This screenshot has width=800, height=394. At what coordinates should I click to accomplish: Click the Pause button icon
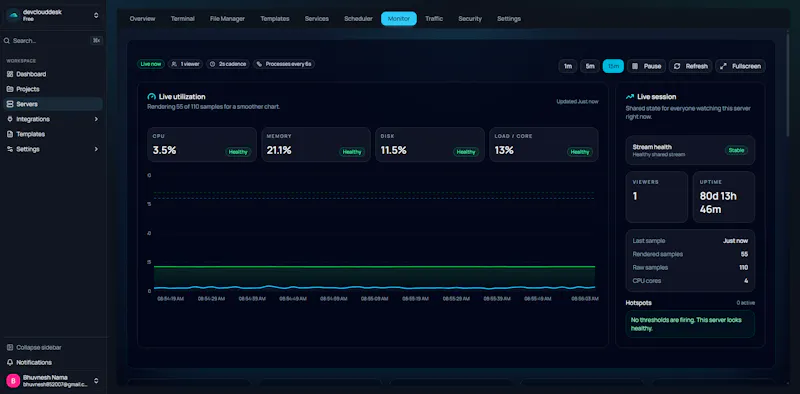pos(635,66)
